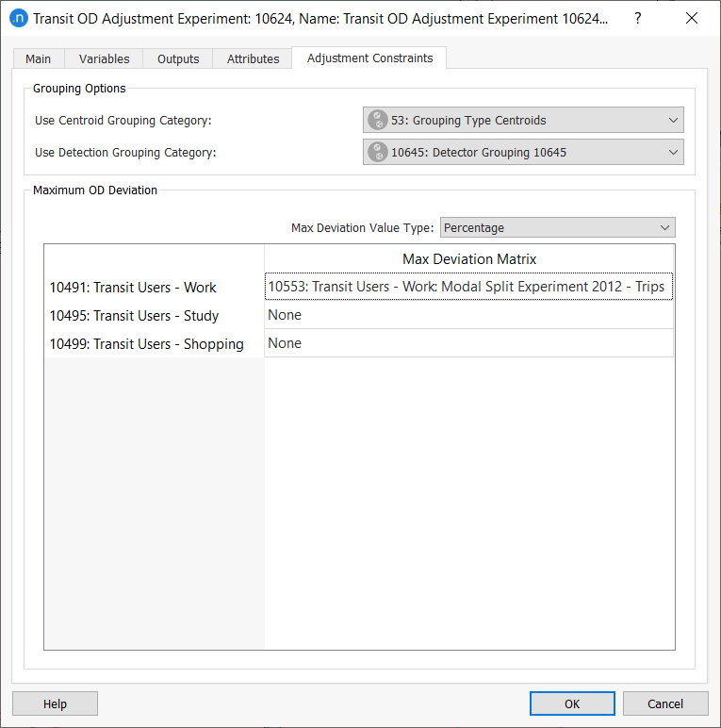Click the Cancel button

[x=665, y=703]
